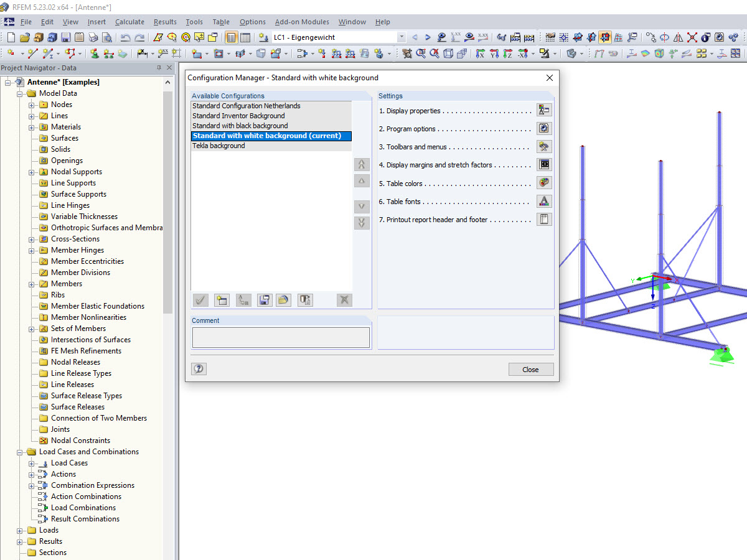Expand the Nodes tree item
Viewport: 747px width, 560px height.
pos(32,105)
